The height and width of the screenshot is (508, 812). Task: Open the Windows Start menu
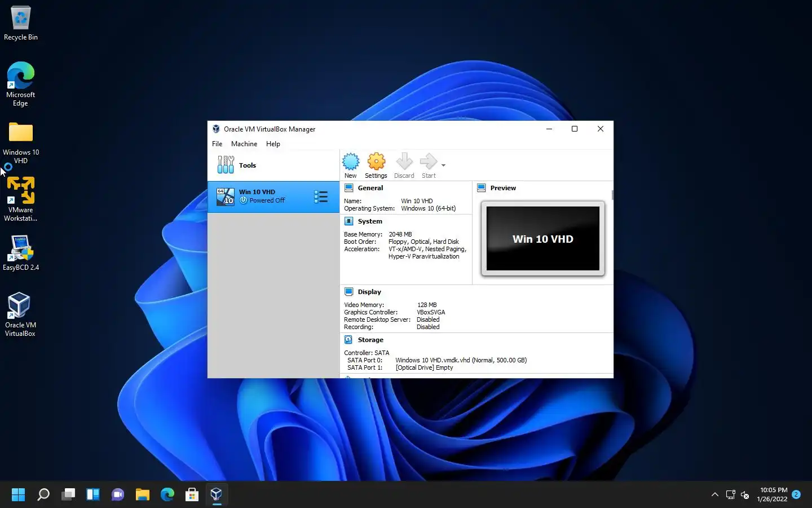pos(19,495)
